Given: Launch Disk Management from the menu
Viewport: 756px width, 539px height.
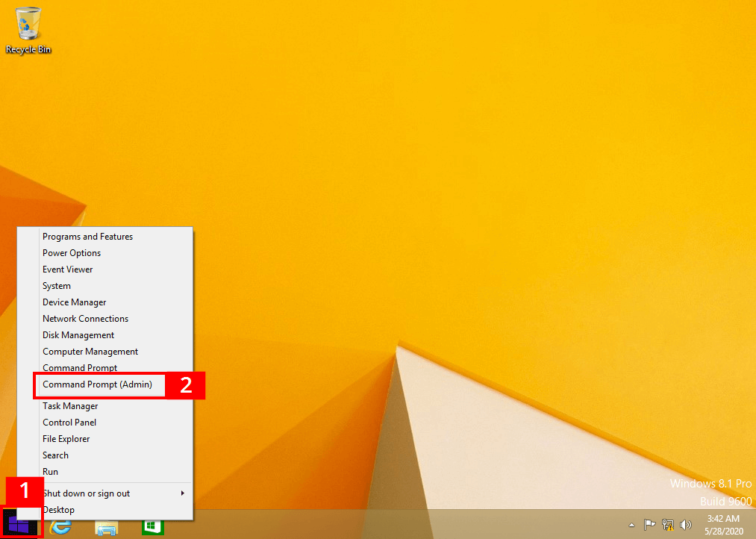Looking at the screenshot, I should (x=78, y=335).
